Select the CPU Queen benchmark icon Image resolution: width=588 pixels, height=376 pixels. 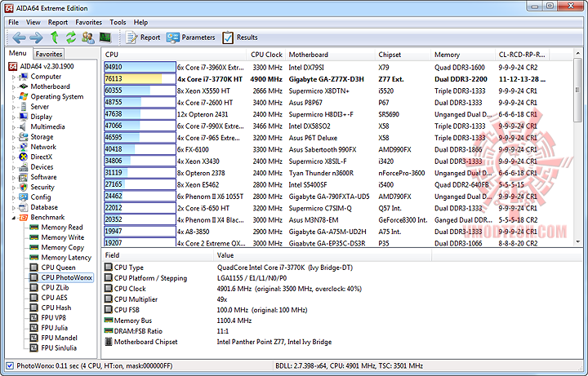(x=34, y=268)
